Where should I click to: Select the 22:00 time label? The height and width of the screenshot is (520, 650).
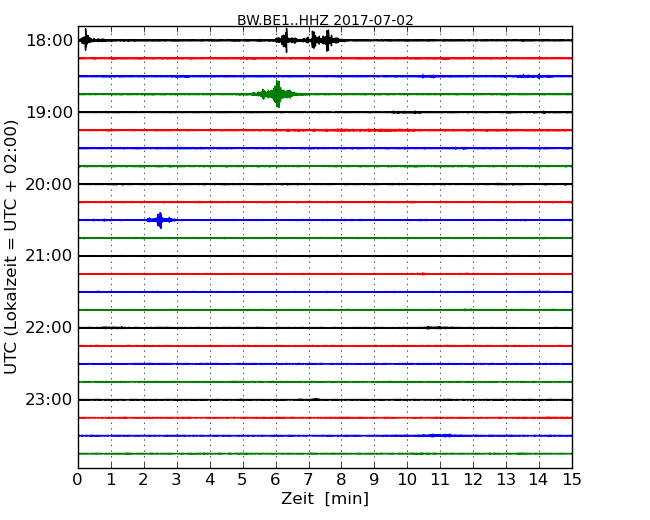click(x=49, y=328)
